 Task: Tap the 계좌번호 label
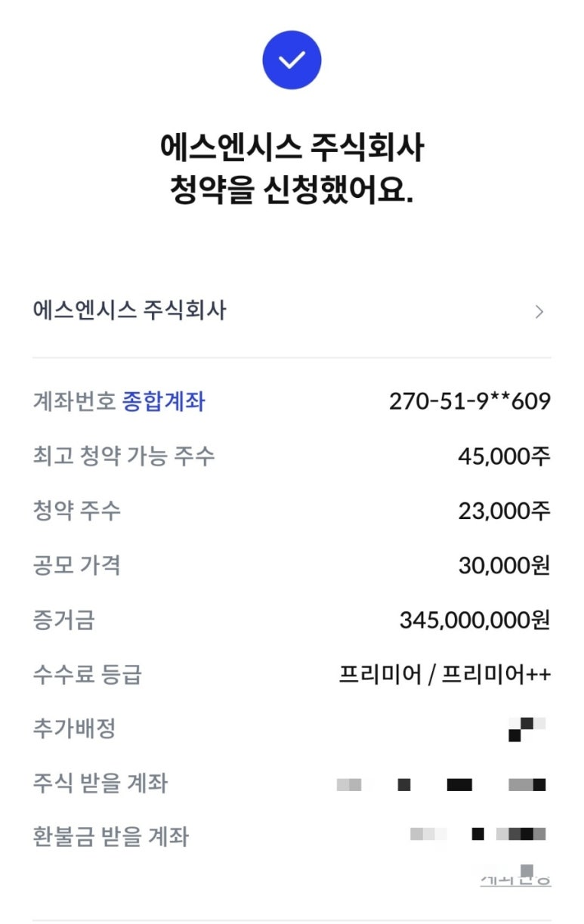pyautogui.click(x=74, y=401)
